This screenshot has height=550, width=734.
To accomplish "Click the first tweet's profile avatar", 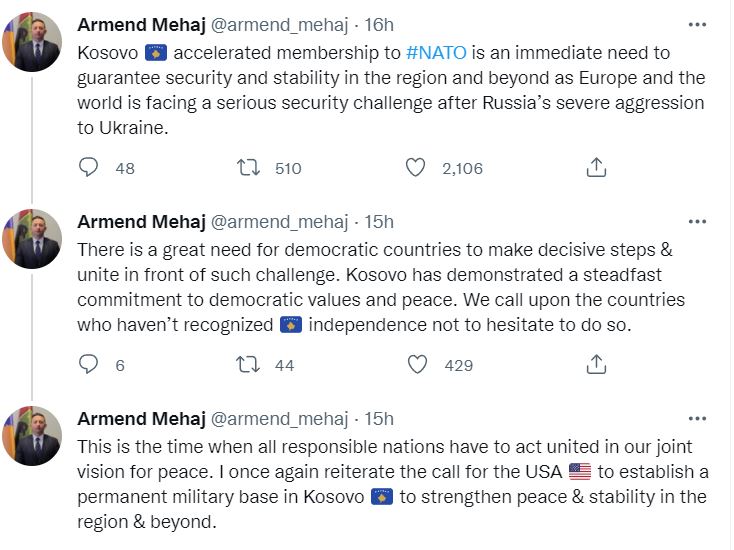I will [33, 42].
